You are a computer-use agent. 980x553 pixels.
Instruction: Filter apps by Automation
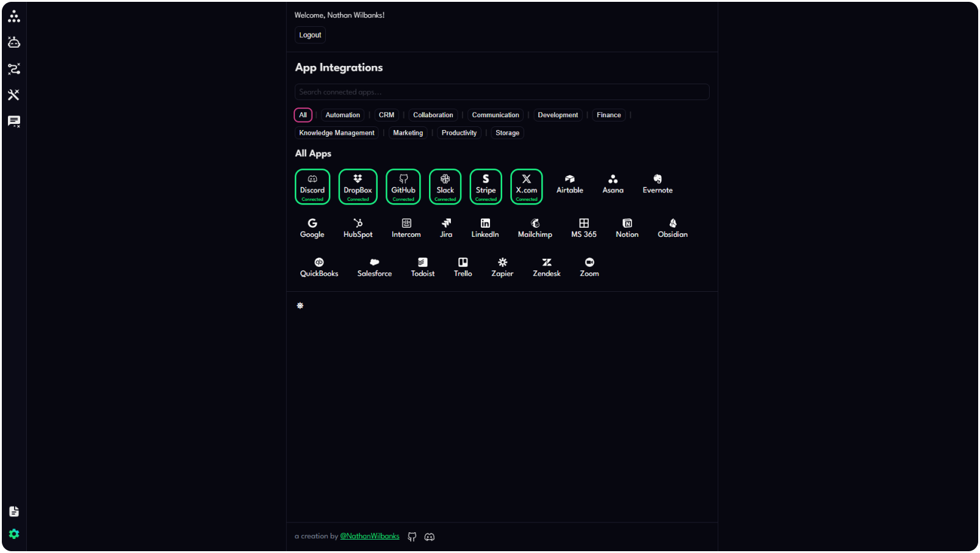[x=343, y=115]
